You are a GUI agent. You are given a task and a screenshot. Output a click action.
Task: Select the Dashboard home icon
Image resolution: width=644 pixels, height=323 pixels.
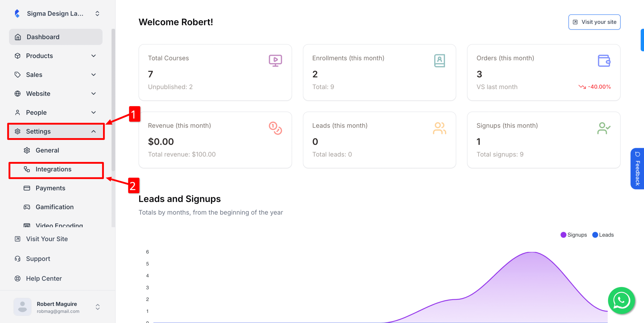pyautogui.click(x=18, y=37)
